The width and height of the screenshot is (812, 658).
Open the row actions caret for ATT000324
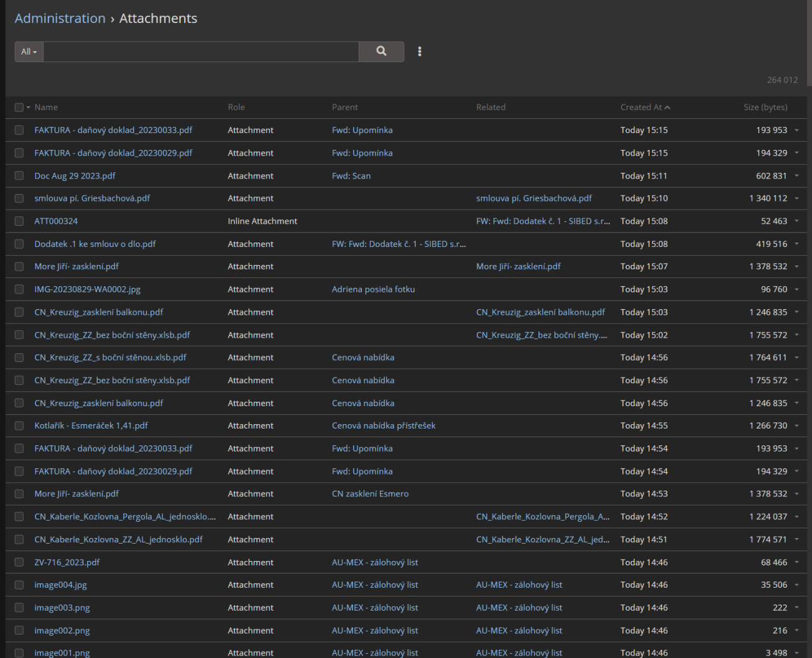pos(796,221)
